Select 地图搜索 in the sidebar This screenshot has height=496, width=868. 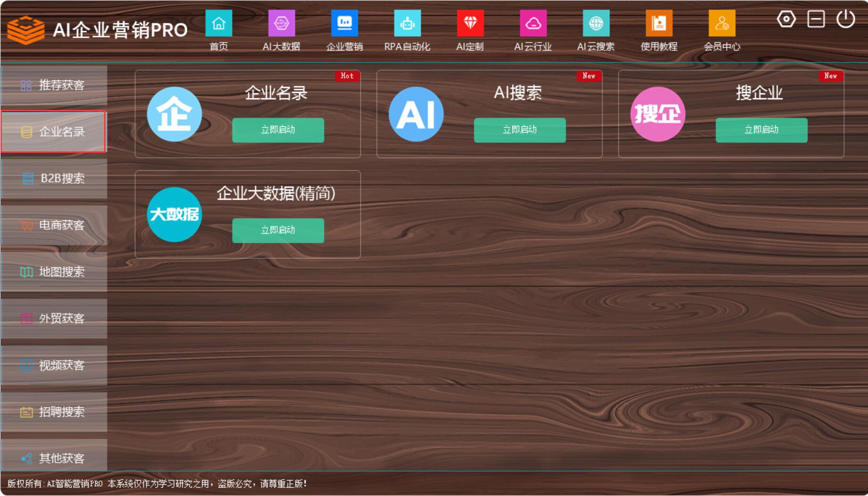tap(54, 272)
